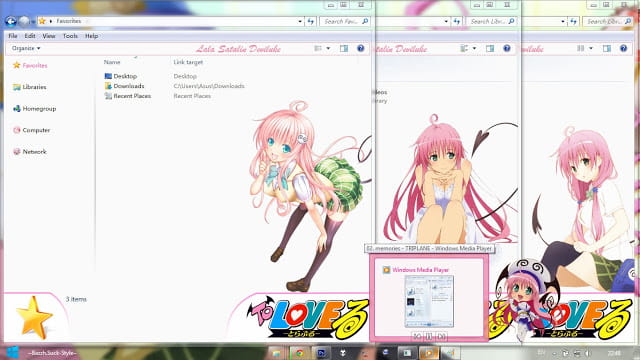Select Favorites in the navigation pane
The height and width of the screenshot is (360, 640).
(30, 65)
